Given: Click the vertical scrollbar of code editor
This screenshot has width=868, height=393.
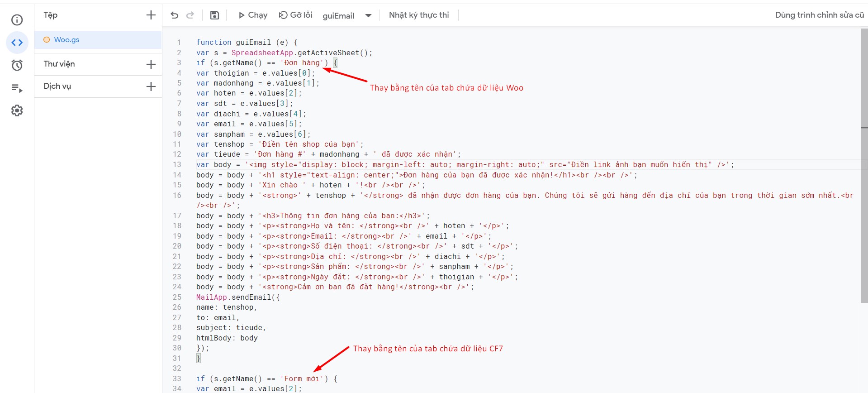Looking at the screenshot, I should (864, 181).
